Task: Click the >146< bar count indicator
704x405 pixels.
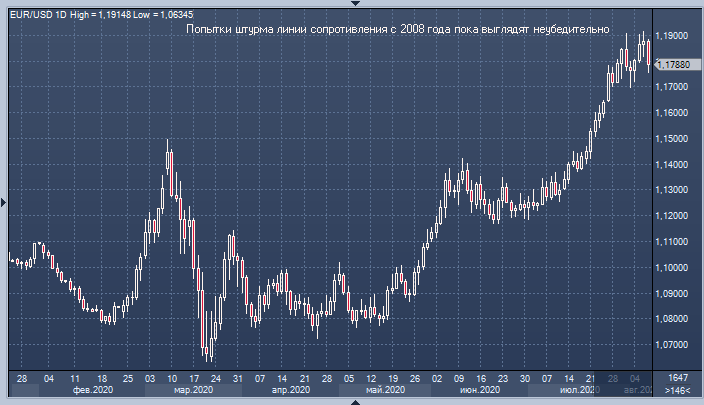Action: (676, 391)
